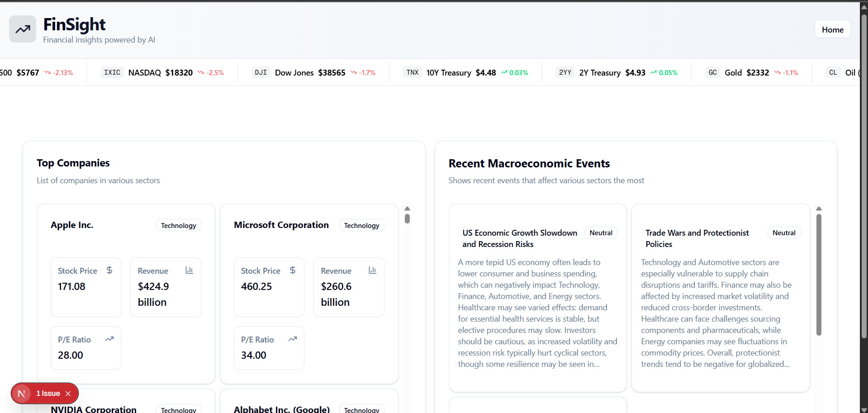Click Microsoft stock price value 460.25

[x=256, y=286]
